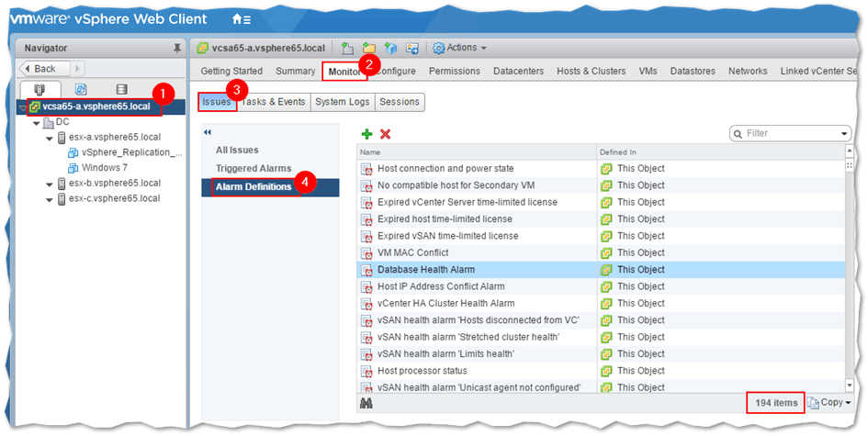The image size is (868, 436).
Task: Select 'Host IP Address Conflict Alarm' row
Action: (x=601, y=286)
